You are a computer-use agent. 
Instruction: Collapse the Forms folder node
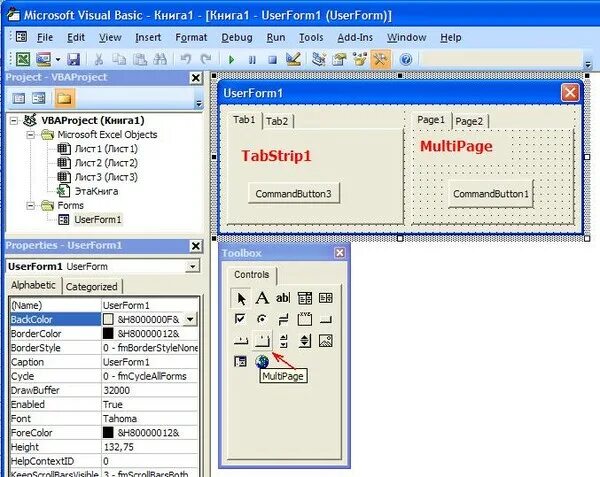(31, 206)
